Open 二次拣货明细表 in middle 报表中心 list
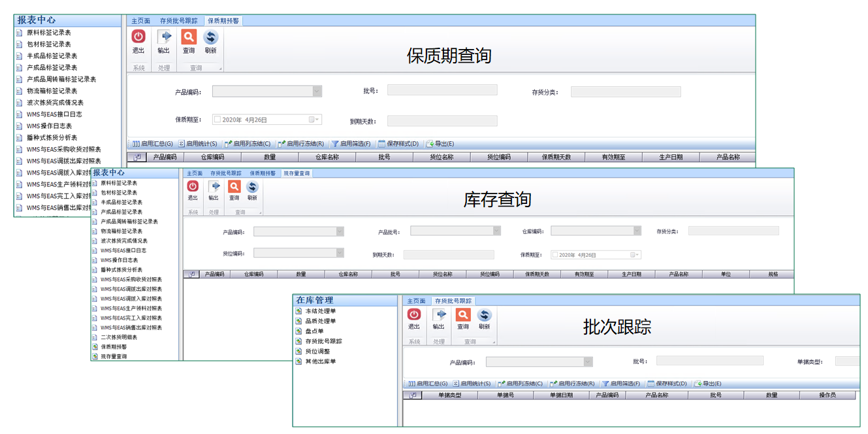The height and width of the screenshot is (434, 868). tap(118, 337)
